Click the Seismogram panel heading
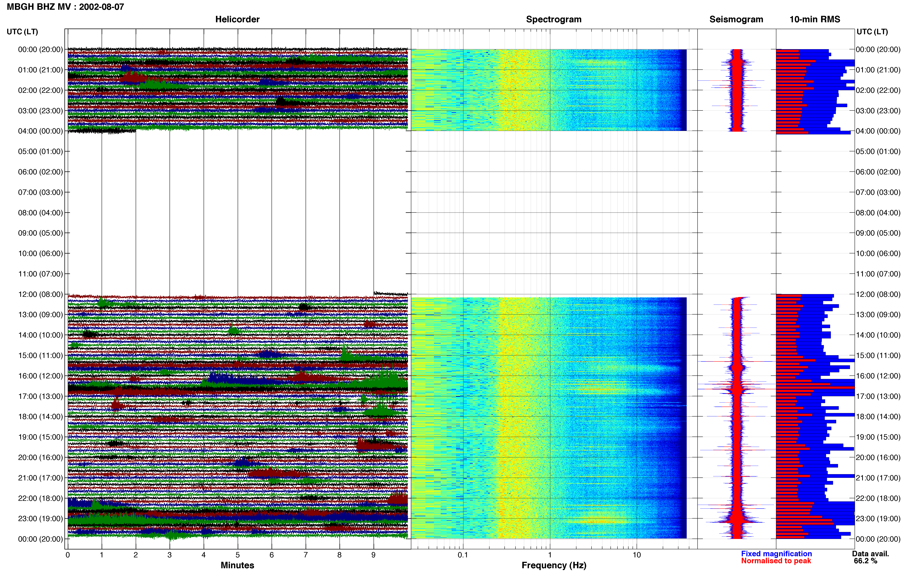 tap(736, 20)
